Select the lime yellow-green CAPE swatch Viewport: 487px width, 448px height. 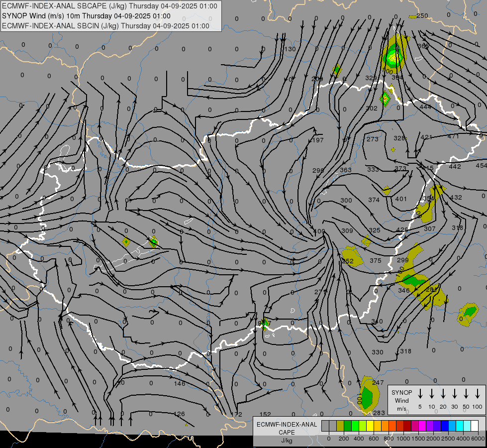(x=363, y=426)
